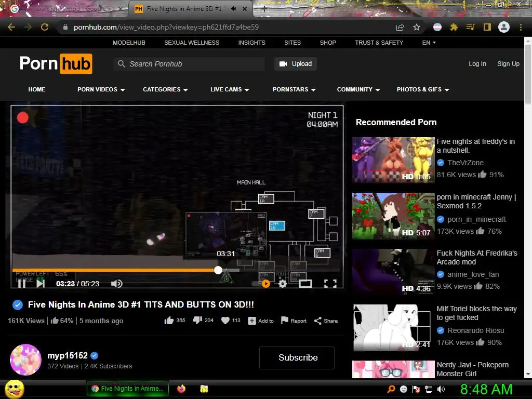Image resolution: width=532 pixels, height=399 pixels.
Task: Click the site logo to go home
Action: (56, 63)
